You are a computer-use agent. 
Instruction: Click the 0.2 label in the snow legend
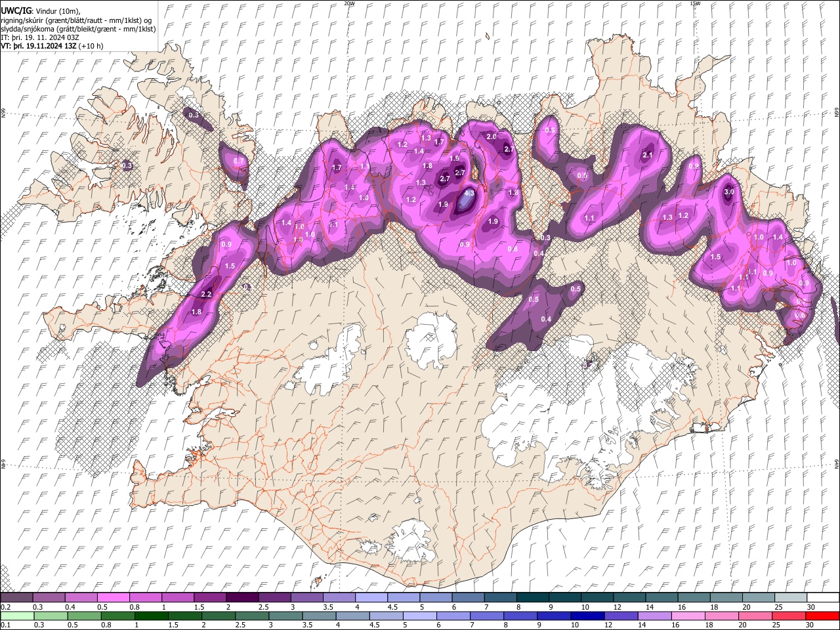click(5, 607)
